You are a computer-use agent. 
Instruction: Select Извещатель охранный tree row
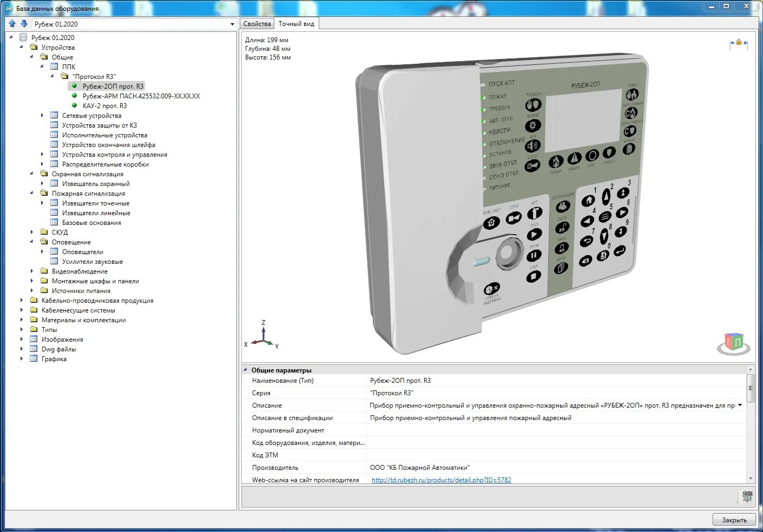[96, 183]
